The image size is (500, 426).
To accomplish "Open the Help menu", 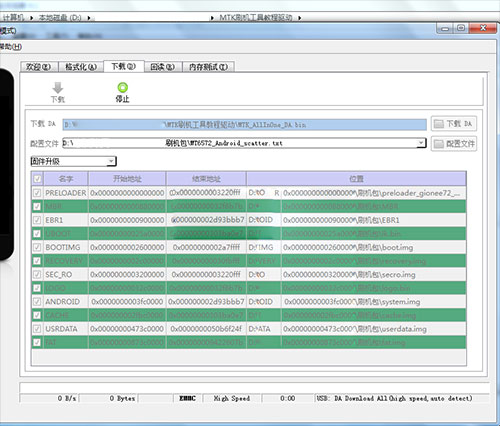I will point(11,47).
